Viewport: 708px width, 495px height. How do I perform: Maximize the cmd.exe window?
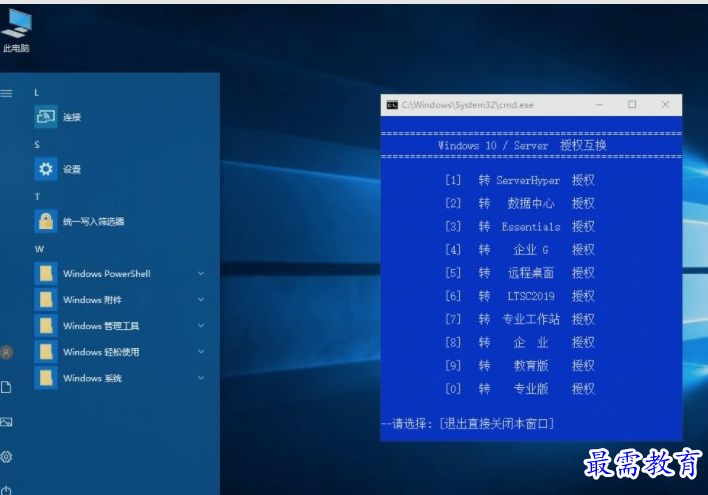point(632,105)
